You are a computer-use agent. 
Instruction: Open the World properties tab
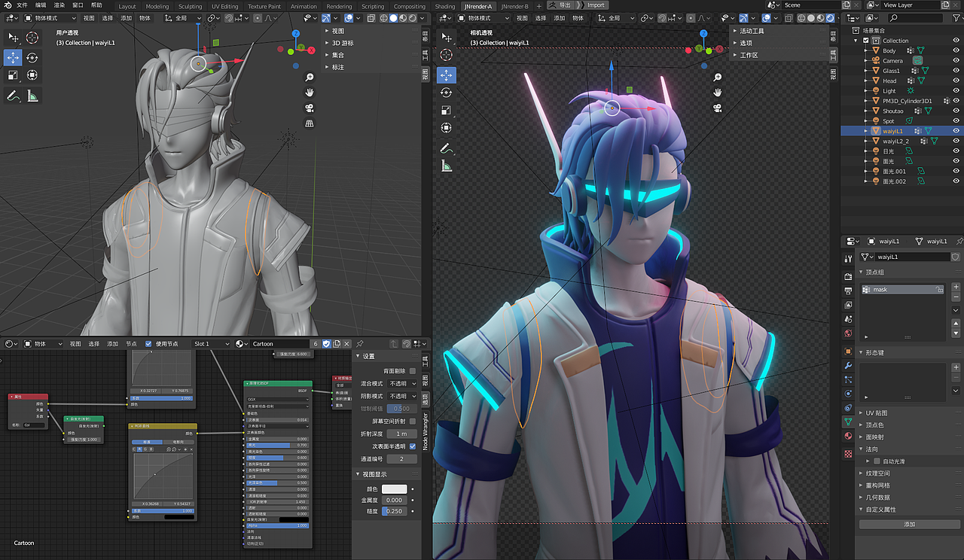(x=848, y=333)
